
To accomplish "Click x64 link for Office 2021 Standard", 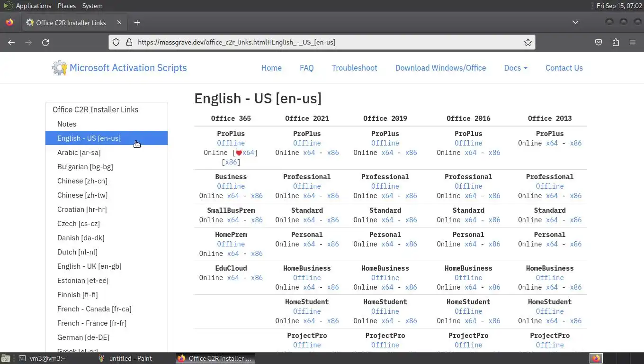I will tap(309, 220).
